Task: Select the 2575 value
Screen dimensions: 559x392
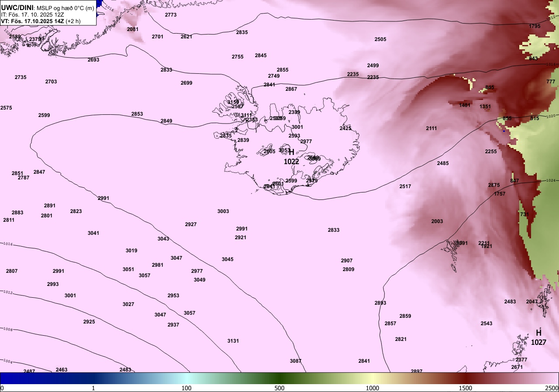Action: (x=6, y=108)
